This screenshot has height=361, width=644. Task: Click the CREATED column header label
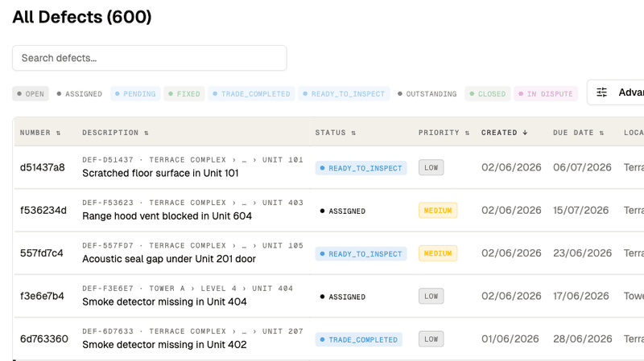(499, 133)
